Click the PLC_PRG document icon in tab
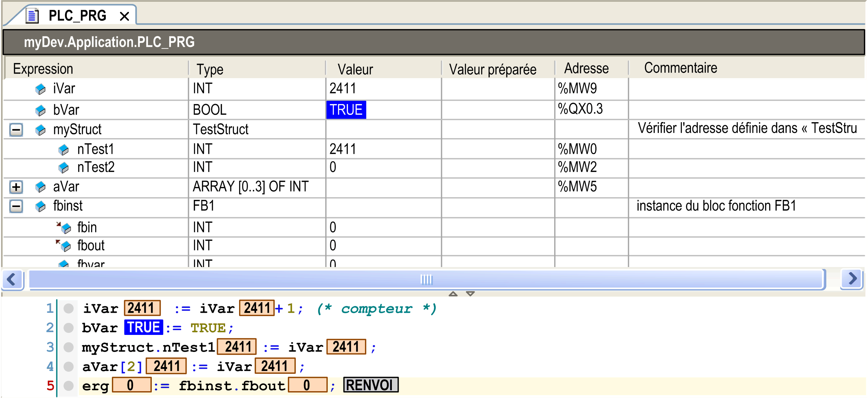868x398 pixels. click(32, 16)
